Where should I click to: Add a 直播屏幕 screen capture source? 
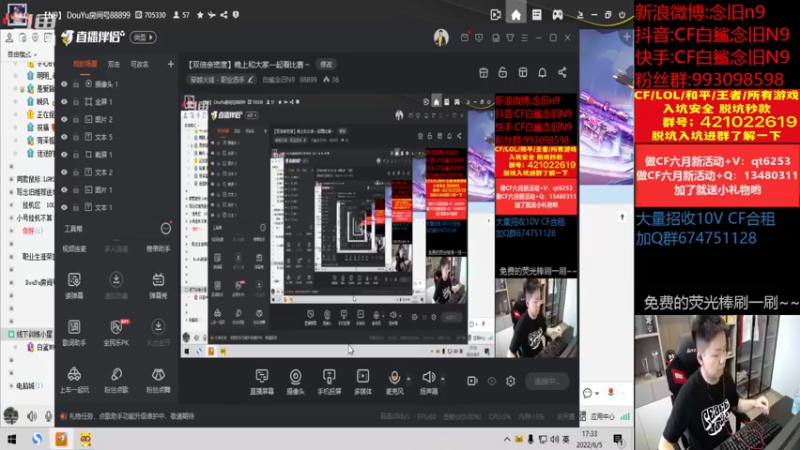click(x=262, y=382)
